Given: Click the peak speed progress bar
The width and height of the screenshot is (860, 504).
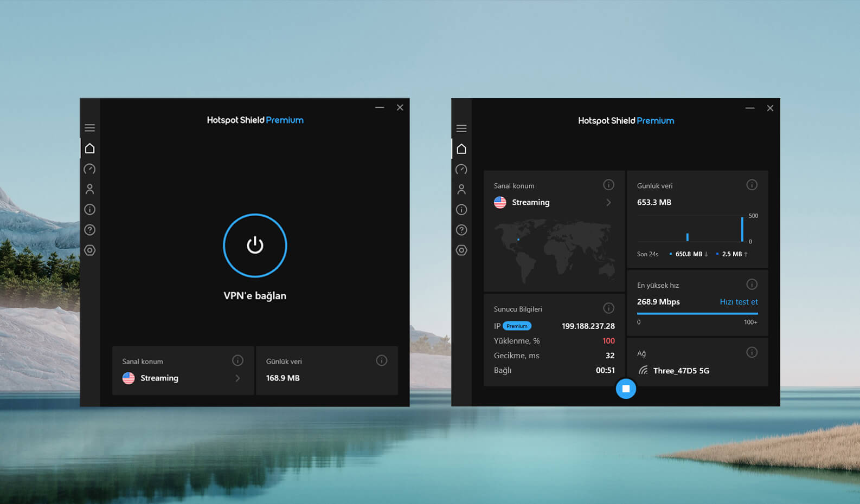Looking at the screenshot, I should (697, 313).
